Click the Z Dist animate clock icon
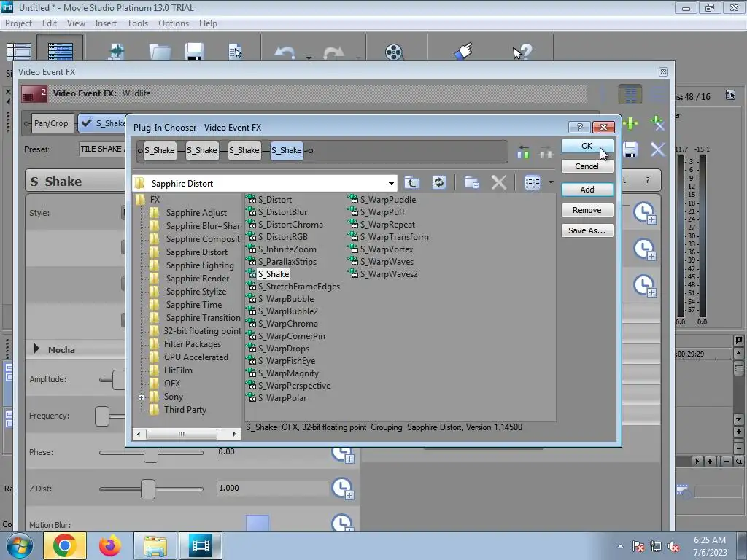 342,488
